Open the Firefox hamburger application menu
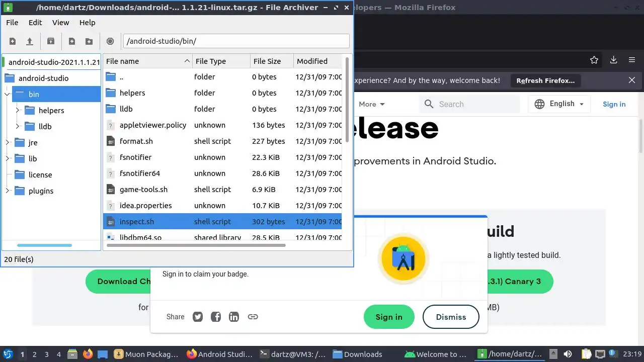Viewport: 644px width, 362px height. 632,60
